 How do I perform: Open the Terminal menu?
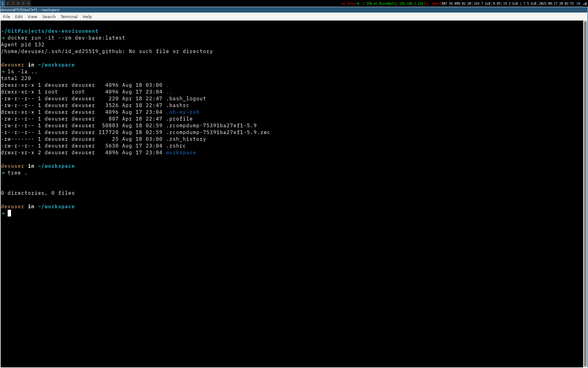69,17
